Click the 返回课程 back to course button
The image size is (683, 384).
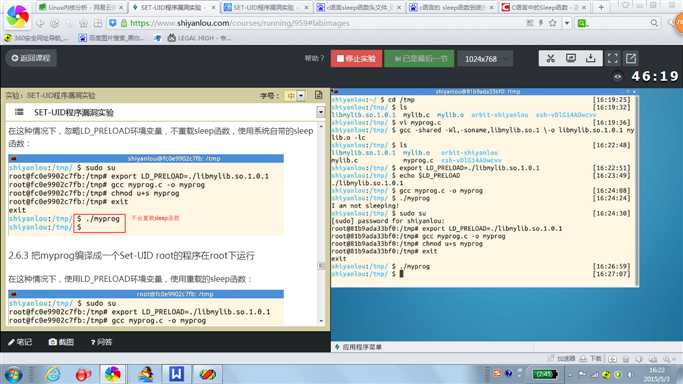point(31,58)
